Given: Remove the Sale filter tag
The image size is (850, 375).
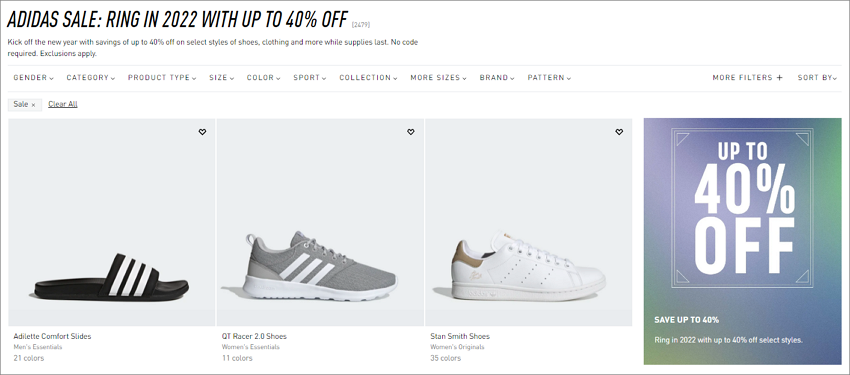Looking at the screenshot, I should [x=33, y=105].
